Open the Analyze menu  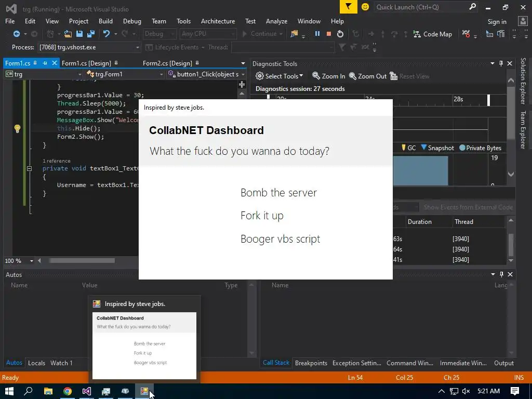coord(276,21)
